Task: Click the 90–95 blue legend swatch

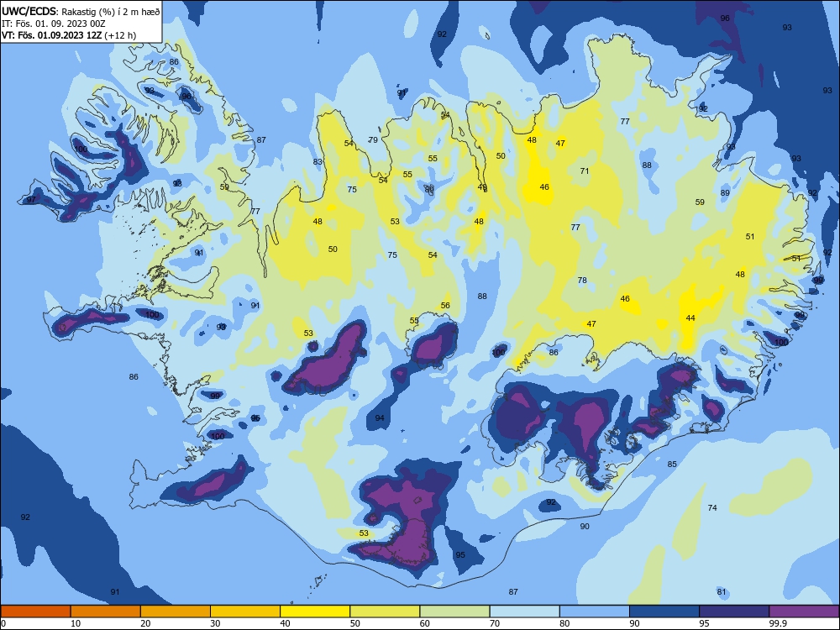Action: (x=664, y=612)
